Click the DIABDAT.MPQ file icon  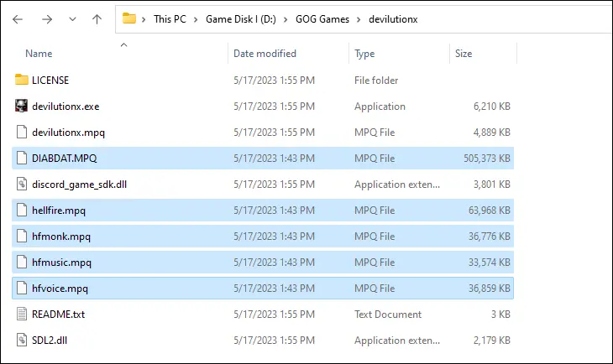click(22, 158)
